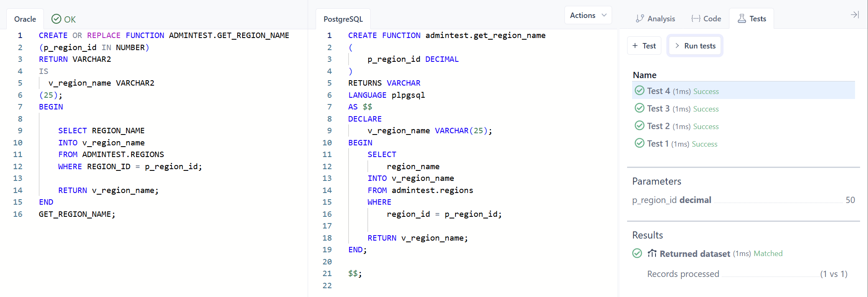The width and height of the screenshot is (868, 297).
Task: Open the Oracle editor tab
Action: pyautogui.click(x=25, y=19)
